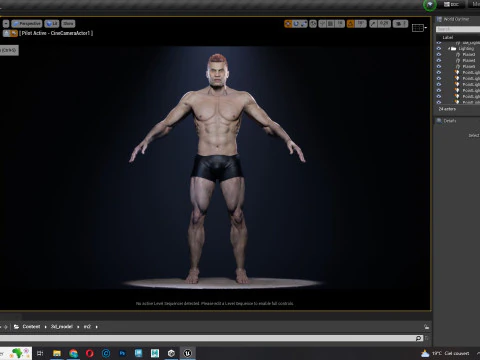This screenshot has height=360, width=480.
Task: Select the rotate objects mode icon
Action: pos(296,24)
